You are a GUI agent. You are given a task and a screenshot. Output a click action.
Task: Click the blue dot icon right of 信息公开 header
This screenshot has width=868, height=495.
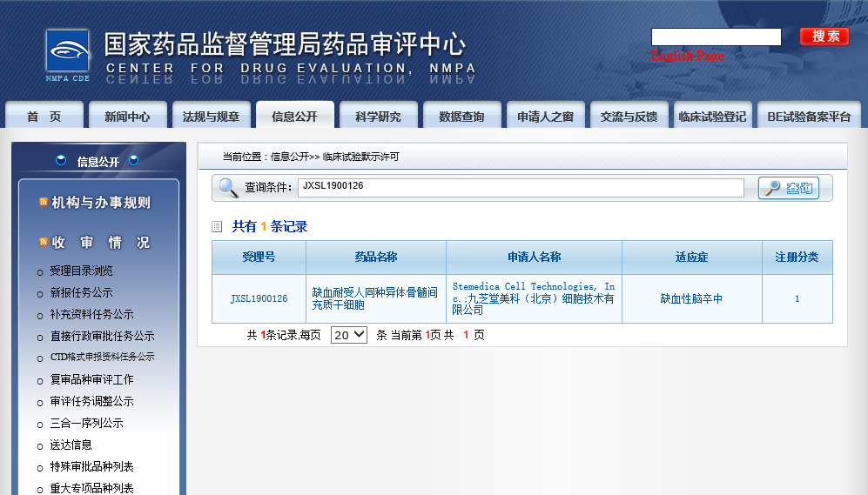tap(133, 160)
